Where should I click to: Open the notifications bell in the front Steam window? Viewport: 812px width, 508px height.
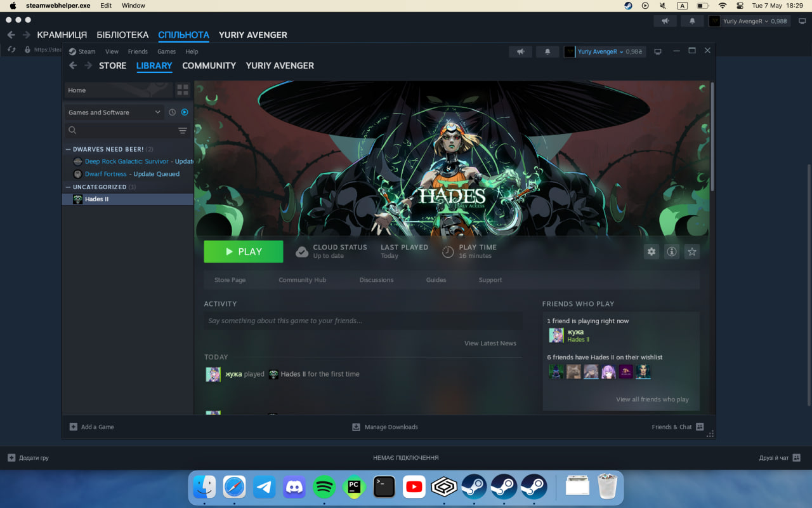[x=547, y=51]
